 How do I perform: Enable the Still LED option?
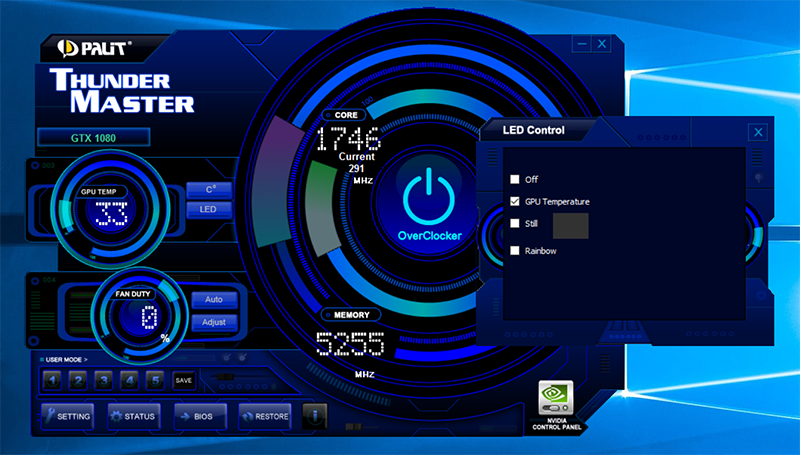(515, 223)
